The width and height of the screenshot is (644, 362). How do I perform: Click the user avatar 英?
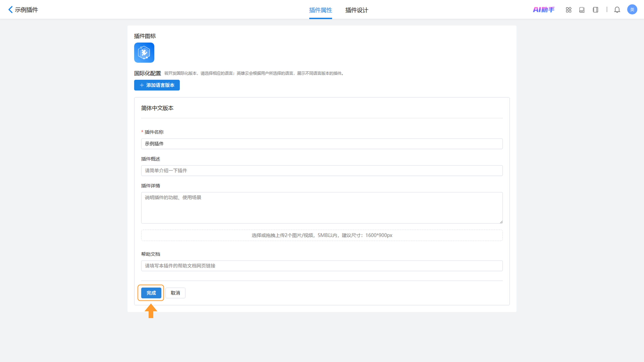(632, 10)
